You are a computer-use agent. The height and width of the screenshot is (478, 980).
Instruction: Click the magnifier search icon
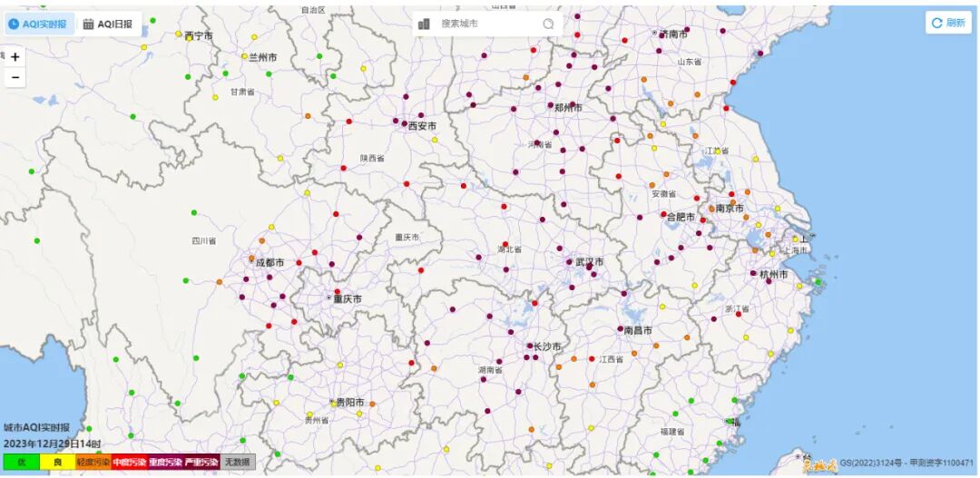coord(548,24)
